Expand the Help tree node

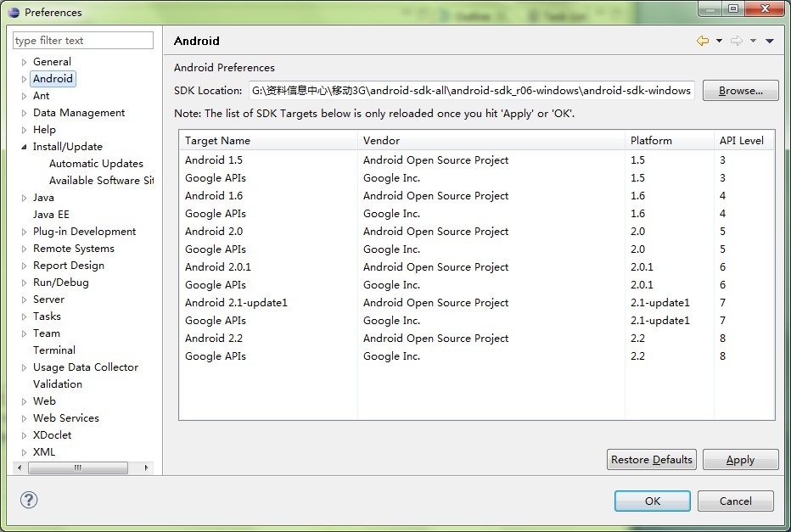(x=24, y=130)
